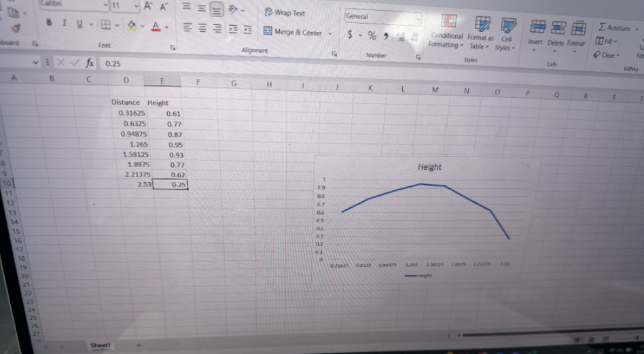Screen dimensions: 644x354
Task: Open the General number format dropdown
Action: click(418, 18)
